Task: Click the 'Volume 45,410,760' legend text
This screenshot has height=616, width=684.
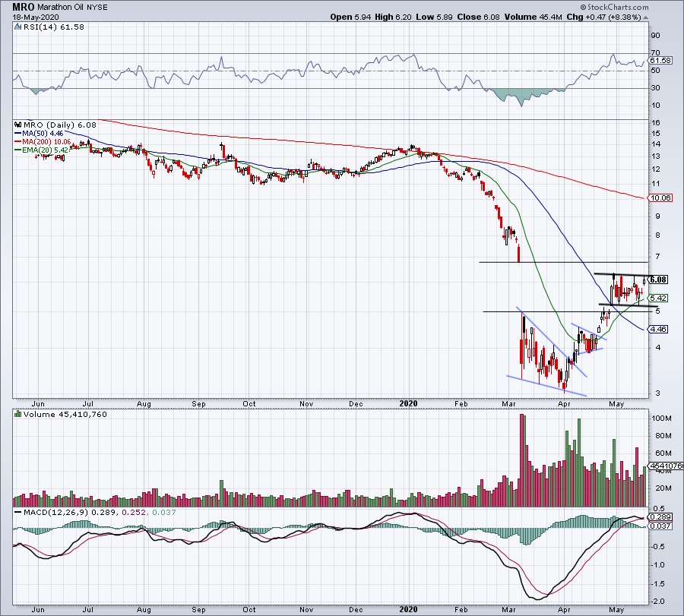Action: coord(65,414)
